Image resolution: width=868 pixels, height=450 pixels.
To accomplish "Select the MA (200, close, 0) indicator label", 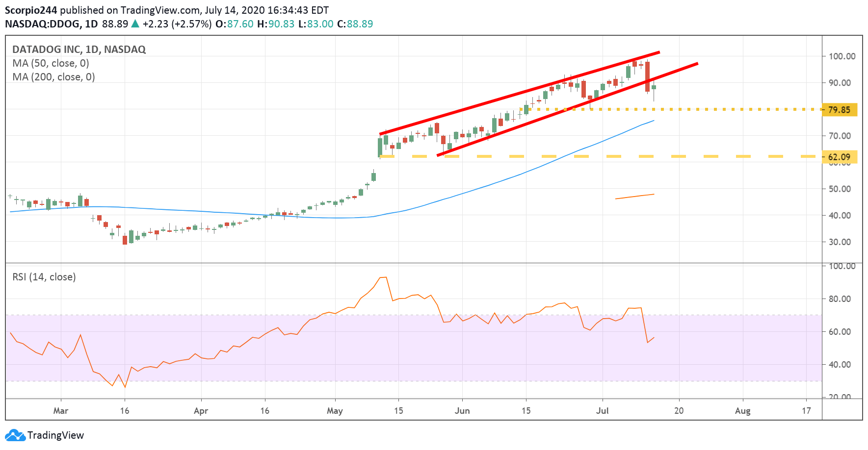I will click(x=53, y=77).
